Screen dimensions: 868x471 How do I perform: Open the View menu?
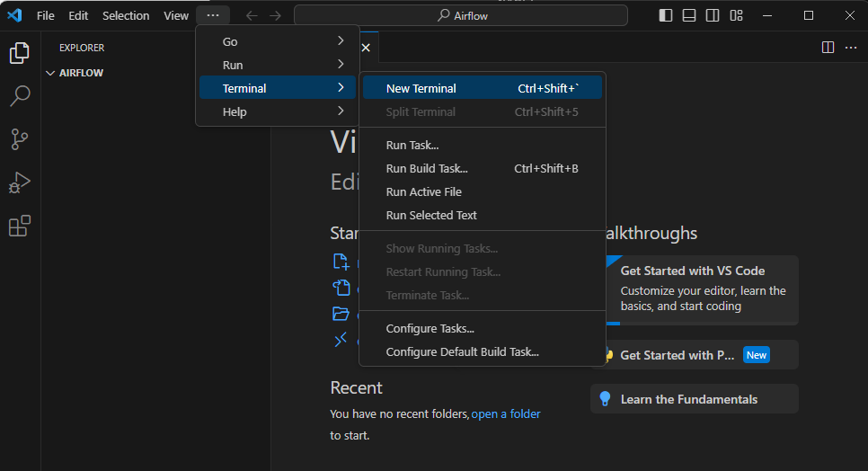tap(176, 15)
